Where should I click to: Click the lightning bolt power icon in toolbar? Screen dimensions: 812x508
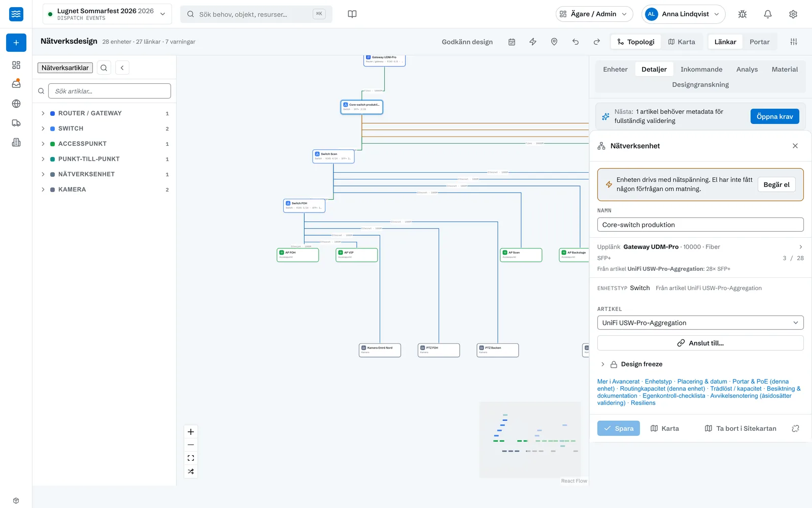coord(533,42)
